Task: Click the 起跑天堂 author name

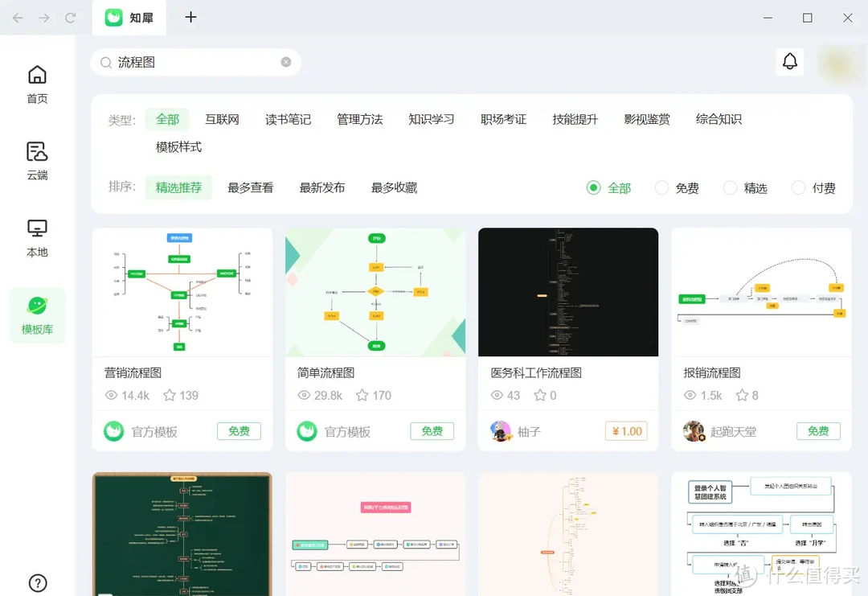Action: [x=733, y=431]
